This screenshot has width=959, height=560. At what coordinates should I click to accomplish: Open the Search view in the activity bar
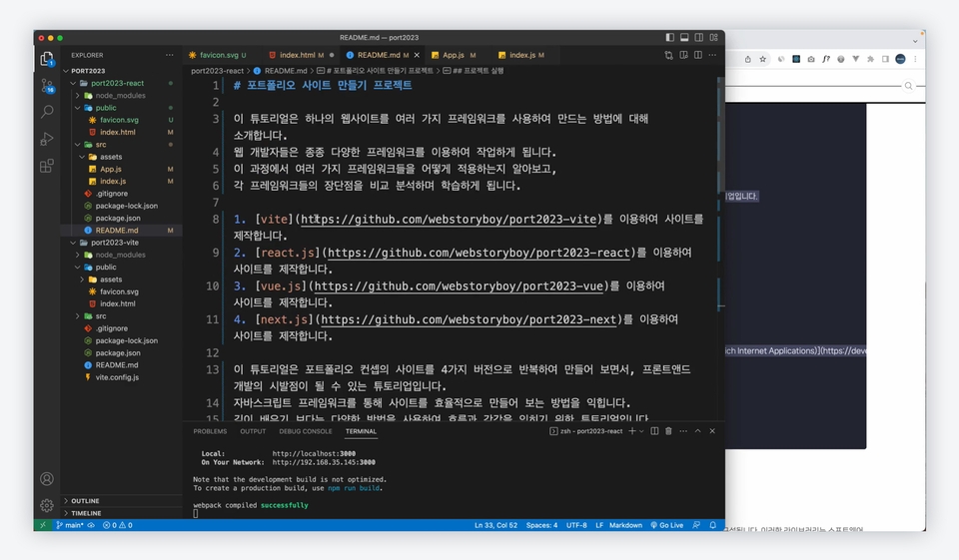47,111
